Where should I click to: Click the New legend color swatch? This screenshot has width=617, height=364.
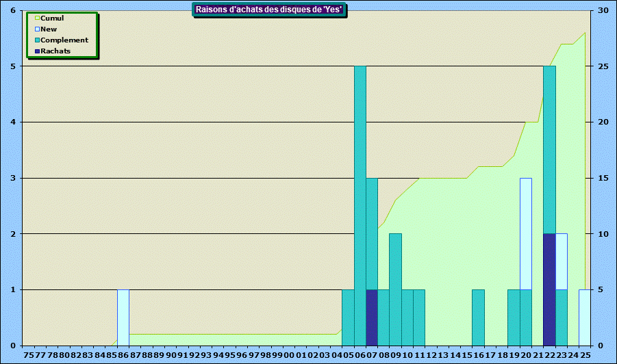38,29
